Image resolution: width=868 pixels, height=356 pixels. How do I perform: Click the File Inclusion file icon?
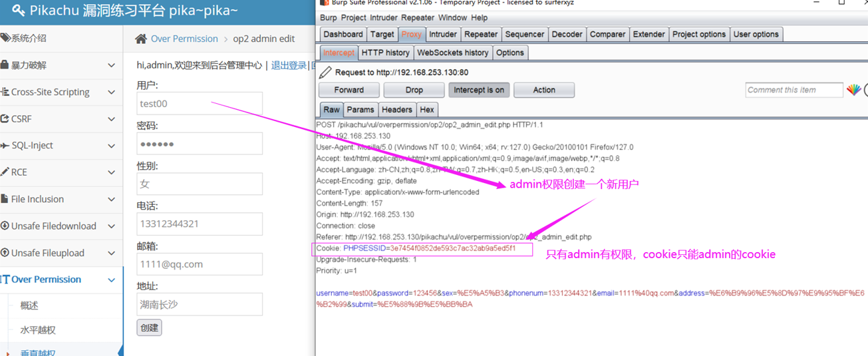pyautogui.click(x=5, y=199)
